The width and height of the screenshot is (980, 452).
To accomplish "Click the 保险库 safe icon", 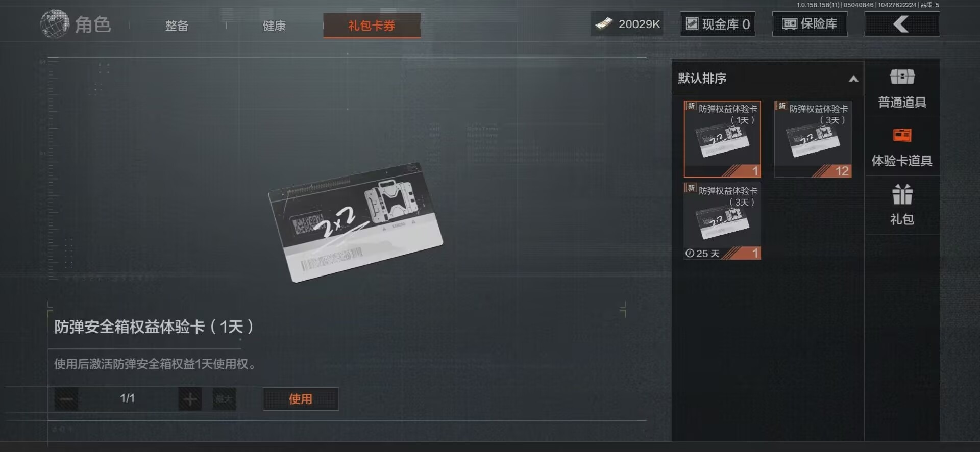I will [790, 23].
